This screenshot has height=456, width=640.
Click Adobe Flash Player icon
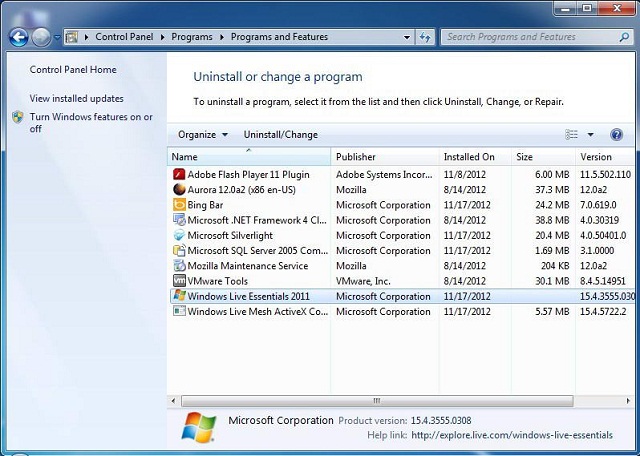click(179, 175)
